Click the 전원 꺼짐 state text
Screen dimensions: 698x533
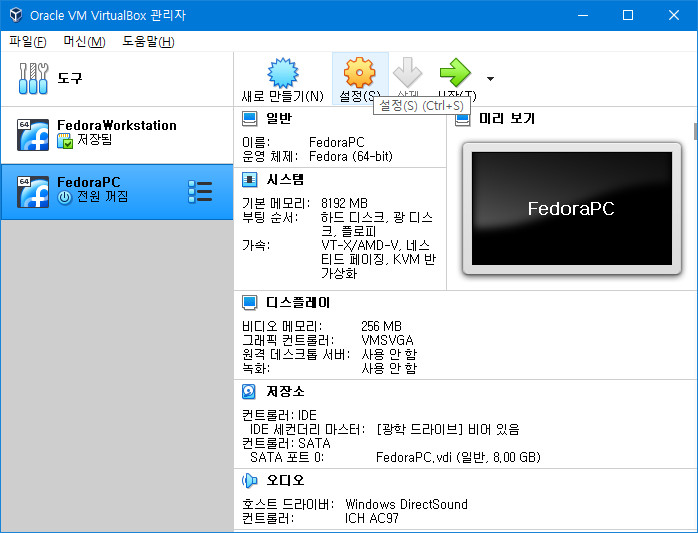click(102, 196)
